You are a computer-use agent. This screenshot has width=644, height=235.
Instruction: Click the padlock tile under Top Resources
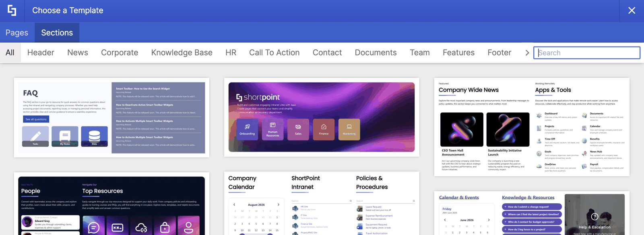click(x=165, y=225)
